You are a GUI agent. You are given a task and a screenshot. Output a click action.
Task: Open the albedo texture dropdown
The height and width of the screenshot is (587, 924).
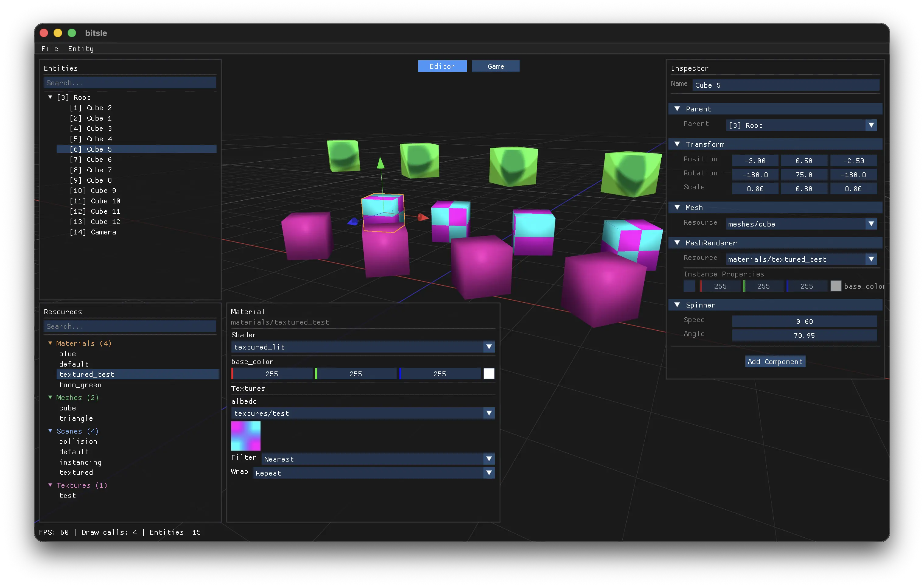coord(362,413)
